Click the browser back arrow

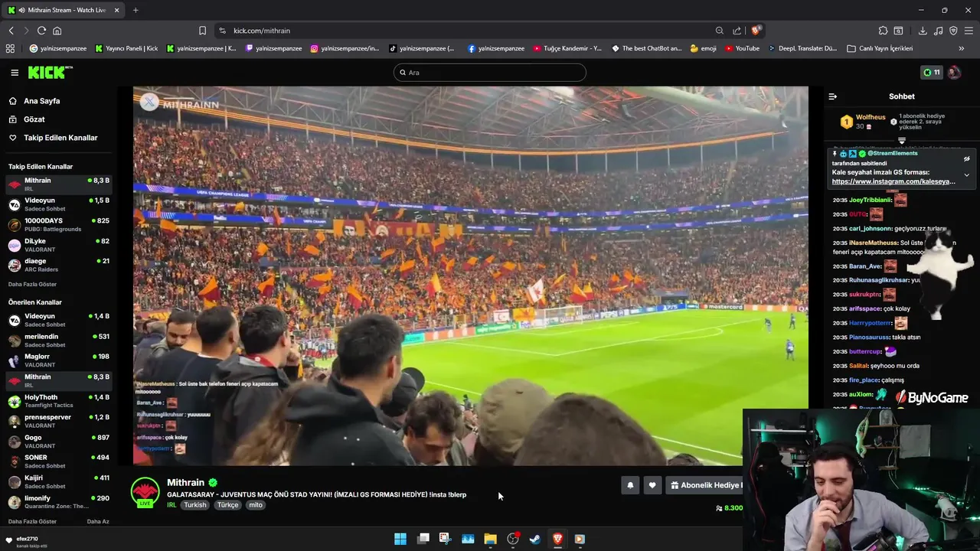tap(11, 31)
